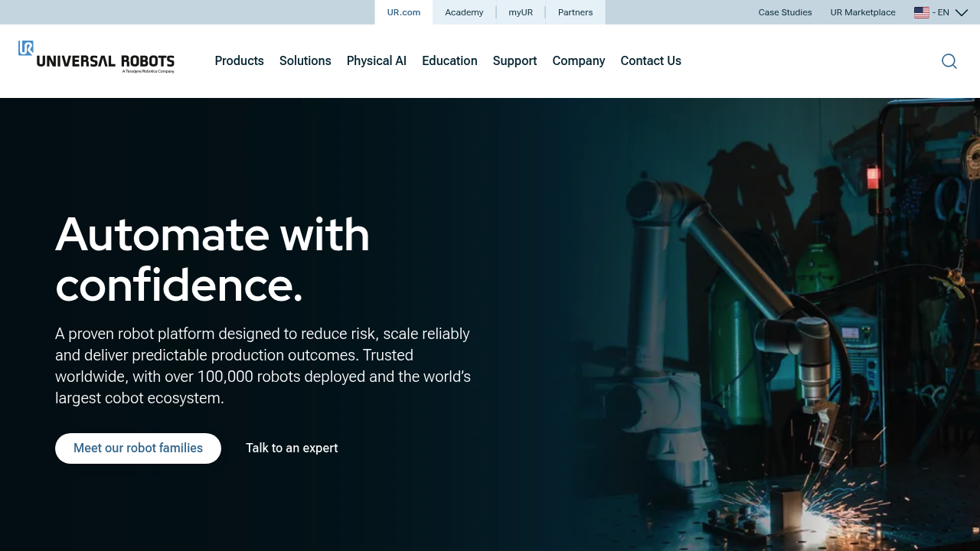
Task: Change the EN language setting
Action: click(x=941, y=12)
